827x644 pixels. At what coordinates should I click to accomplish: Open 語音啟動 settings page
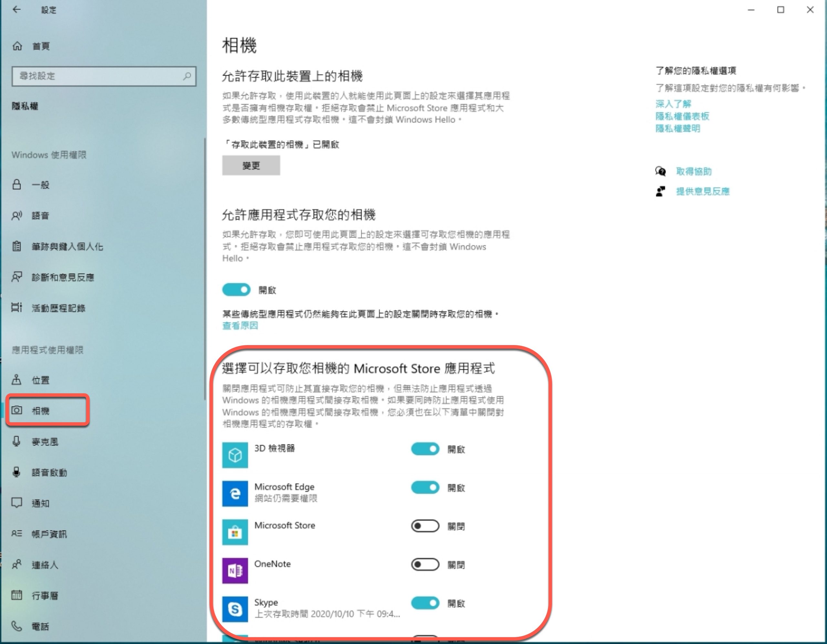[x=49, y=472]
